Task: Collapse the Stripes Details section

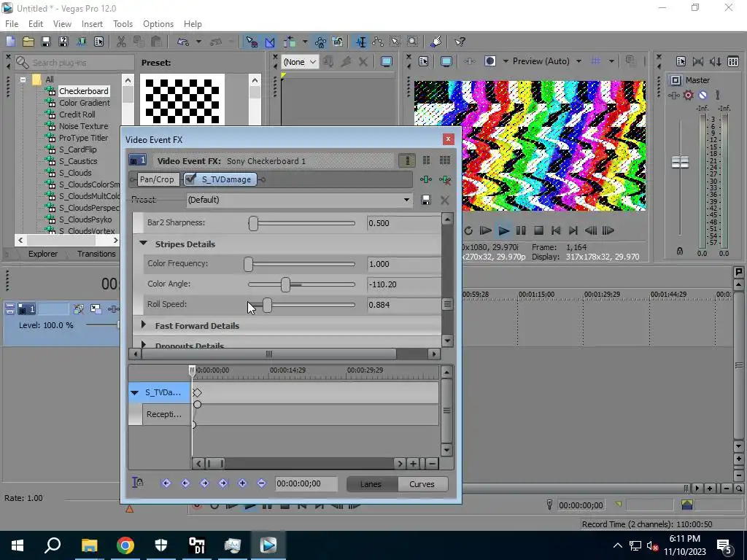Action: click(x=143, y=244)
